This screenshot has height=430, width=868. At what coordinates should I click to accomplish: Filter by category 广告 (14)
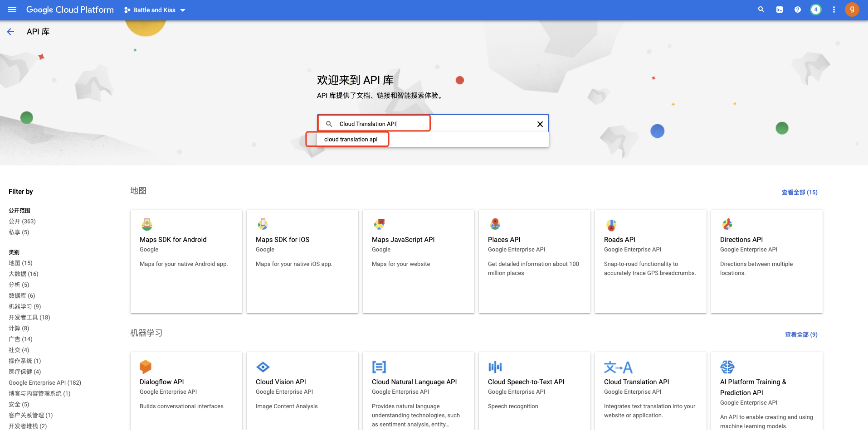click(21, 339)
